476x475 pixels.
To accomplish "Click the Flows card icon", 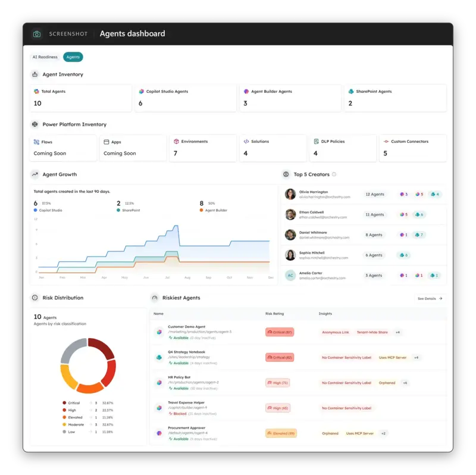I will pyautogui.click(x=36, y=142).
